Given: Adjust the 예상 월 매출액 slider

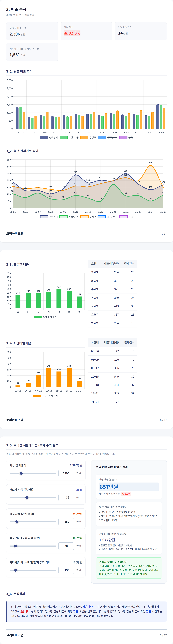Looking at the screenshot, I should tap(33, 473).
